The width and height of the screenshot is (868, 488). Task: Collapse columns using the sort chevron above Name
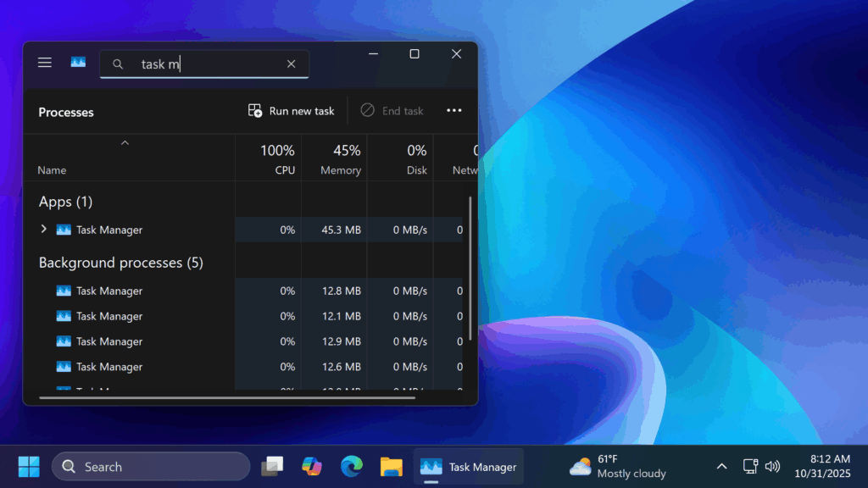pos(125,143)
